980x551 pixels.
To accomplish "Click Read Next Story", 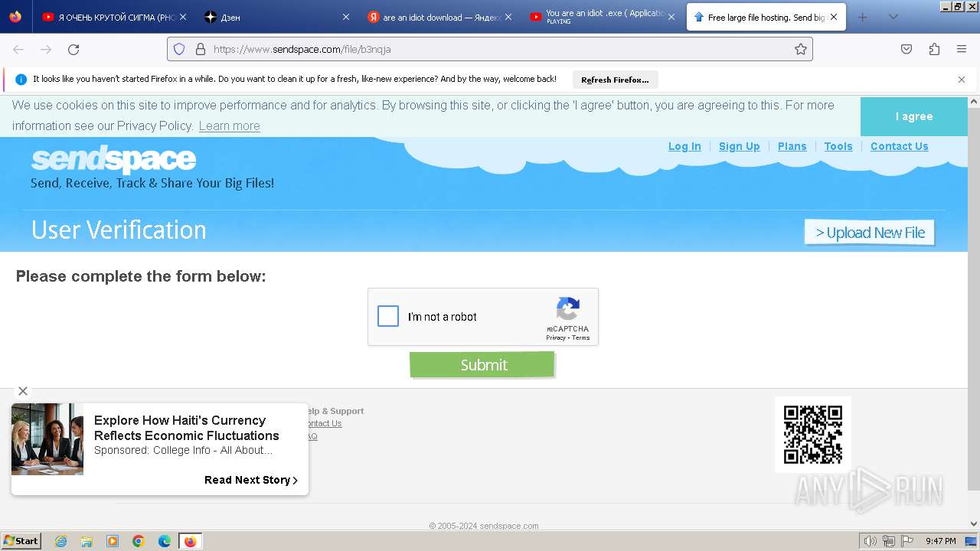I will (251, 480).
